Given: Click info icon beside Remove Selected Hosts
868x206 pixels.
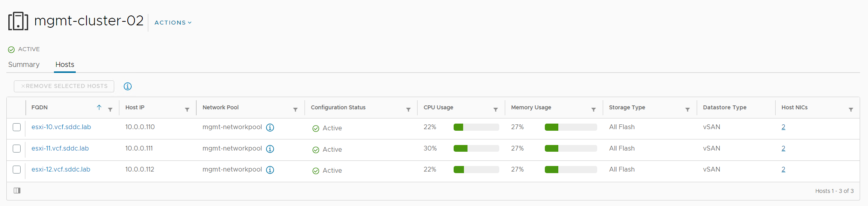Looking at the screenshot, I should click(x=128, y=86).
